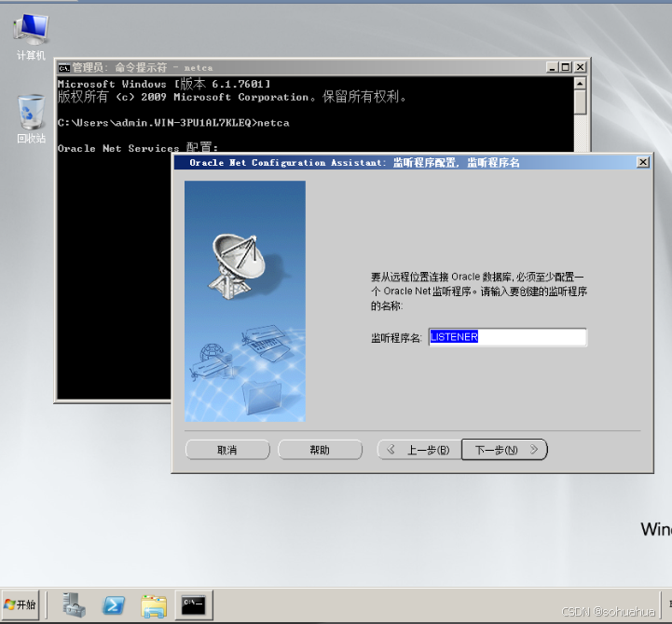This screenshot has width=672, height=624.
Task: Click the 监听程序名 label
Action: [396, 338]
